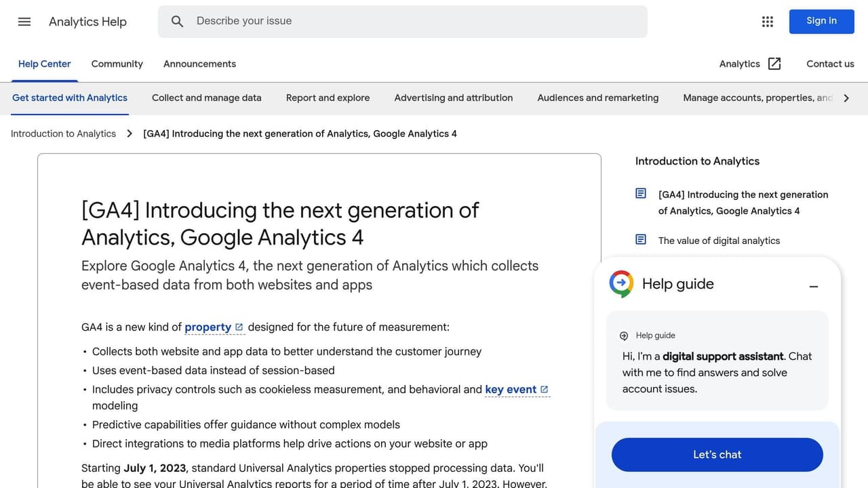868x488 pixels.
Task: Select Collect and manage data category
Action: pyautogui.click(x=206, y=98)
